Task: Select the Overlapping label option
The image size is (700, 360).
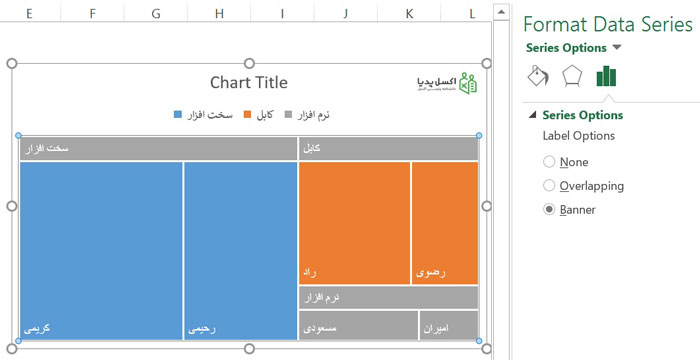Action: tap(549, 185)
